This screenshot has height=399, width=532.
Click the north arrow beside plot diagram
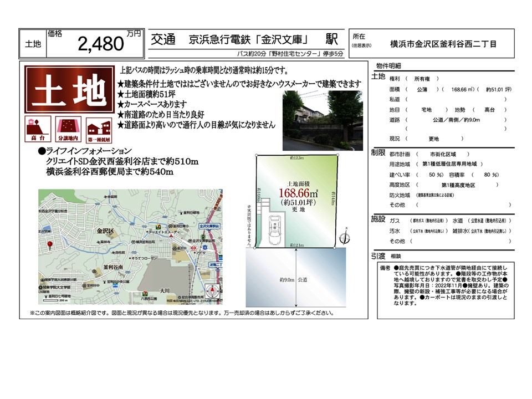[x=345, y=237]
